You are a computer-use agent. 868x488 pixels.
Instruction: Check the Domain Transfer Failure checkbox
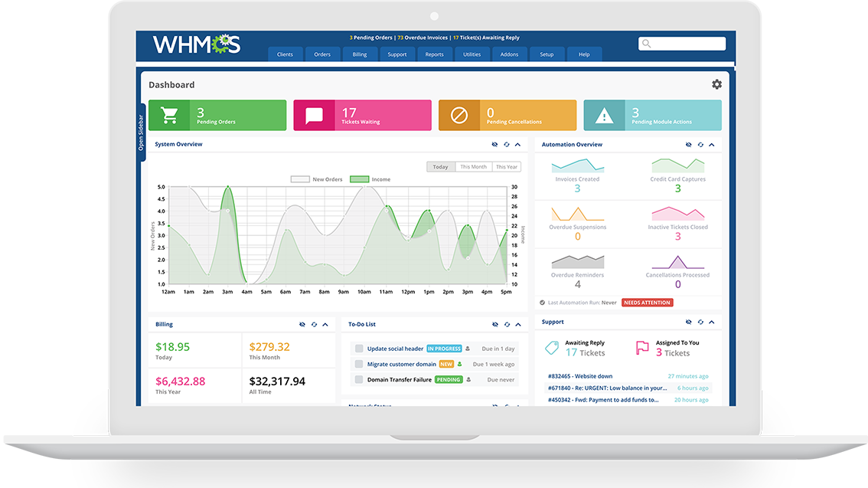click(x=357, y=378)
